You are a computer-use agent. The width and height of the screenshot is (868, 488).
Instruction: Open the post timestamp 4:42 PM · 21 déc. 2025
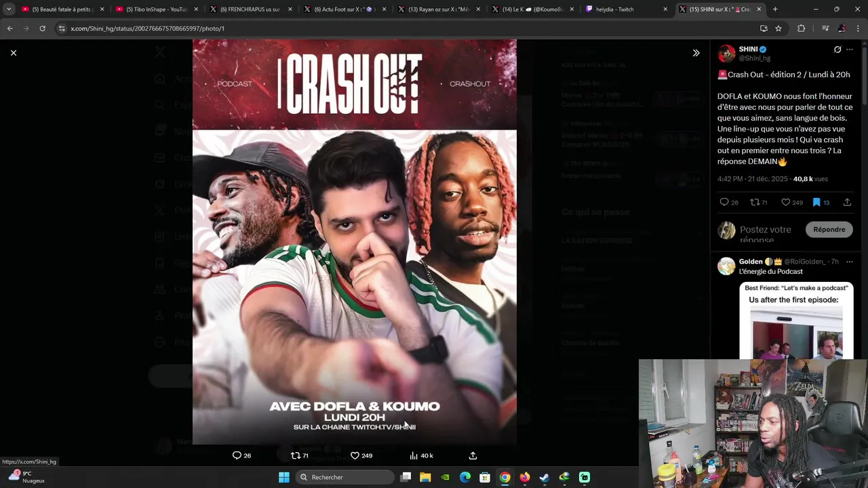[x=753, y=179]
